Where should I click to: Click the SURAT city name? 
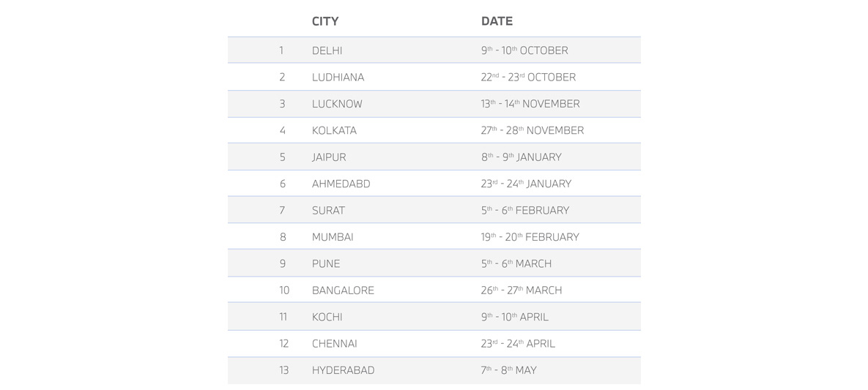(x=327, y=210)
